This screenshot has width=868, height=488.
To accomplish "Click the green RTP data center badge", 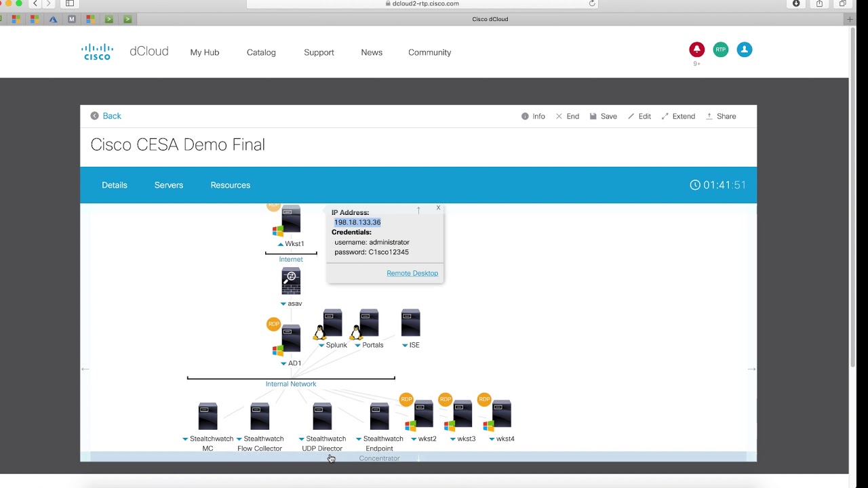I will (720, 49).
